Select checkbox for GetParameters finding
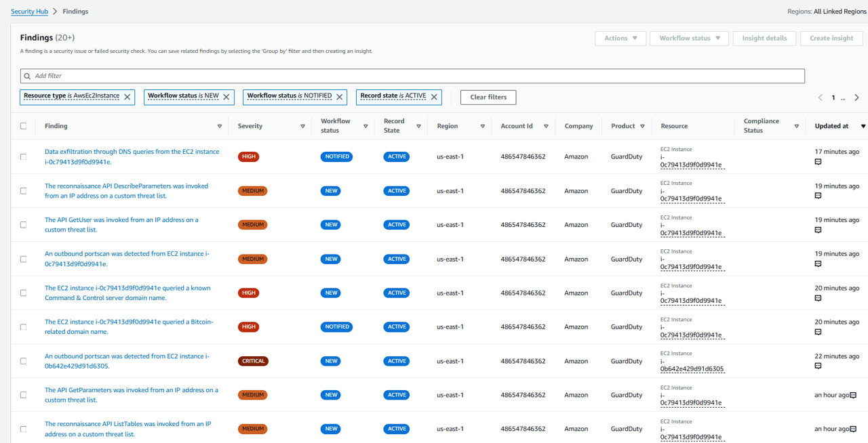The height and width of the screenshot is (443, 868). pos(24,395)
